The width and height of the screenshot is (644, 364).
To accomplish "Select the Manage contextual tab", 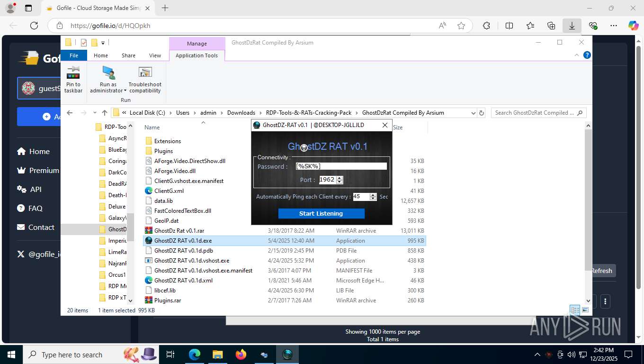I will pyautogui.click(x=197, y=44).
